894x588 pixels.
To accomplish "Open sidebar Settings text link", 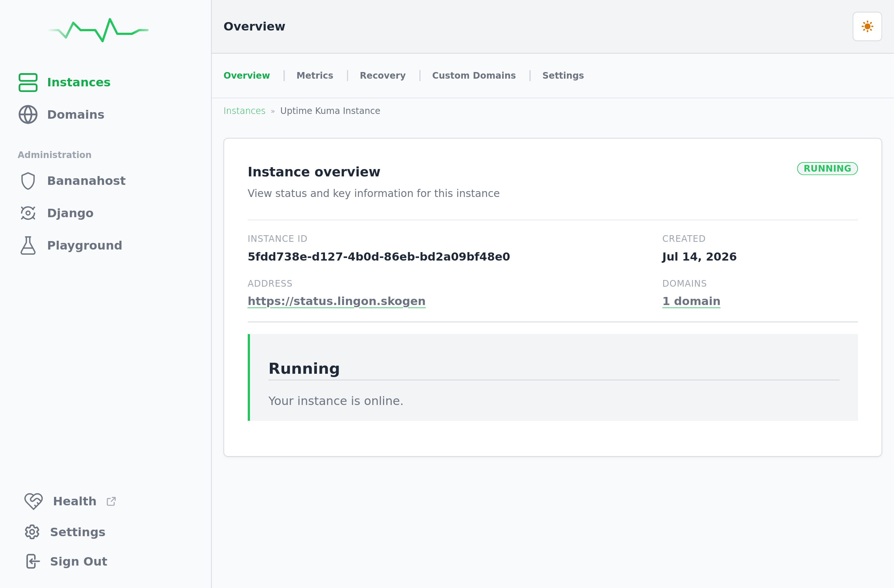I will (78, 532).
